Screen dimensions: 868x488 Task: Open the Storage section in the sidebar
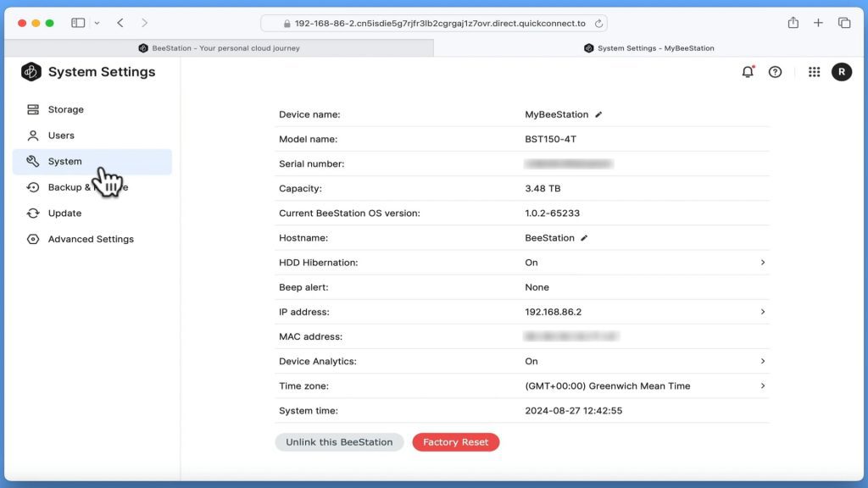point(92,109)
